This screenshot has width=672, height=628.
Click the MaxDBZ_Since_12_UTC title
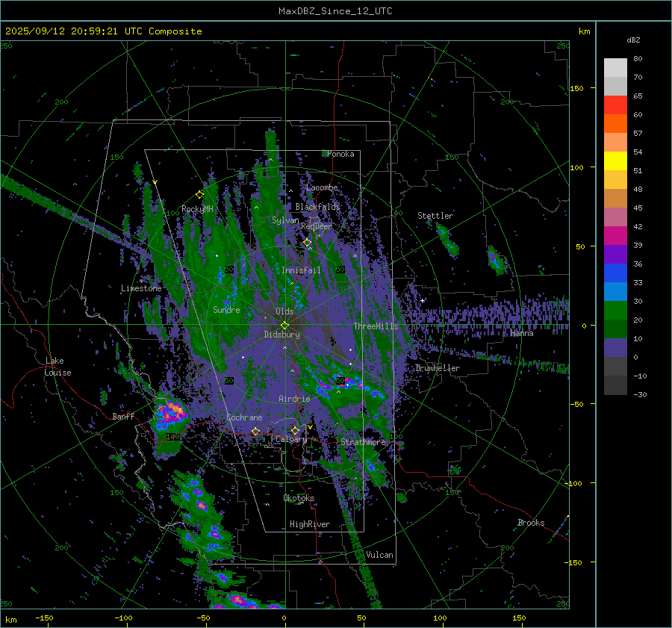click(x=335, y=11)
